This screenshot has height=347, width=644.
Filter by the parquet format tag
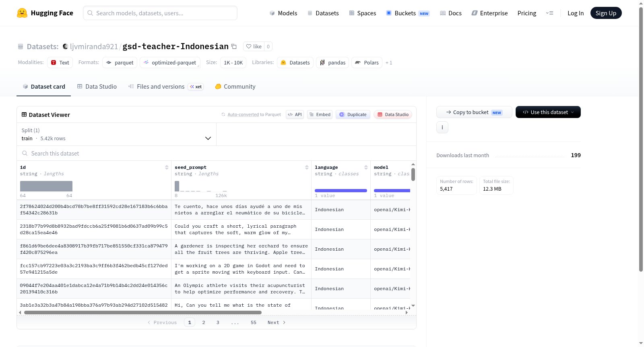pyautogui.click(x=120, y=62)
